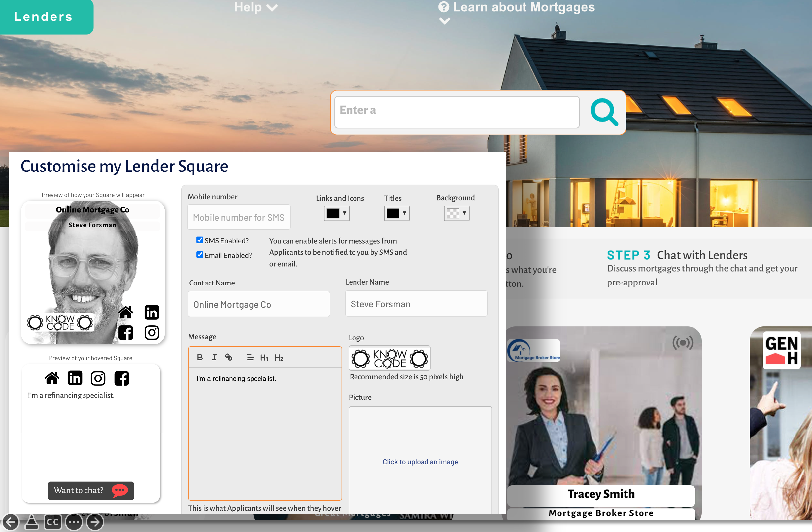
Task: Click the Want to chat? button
Action: 91,490
